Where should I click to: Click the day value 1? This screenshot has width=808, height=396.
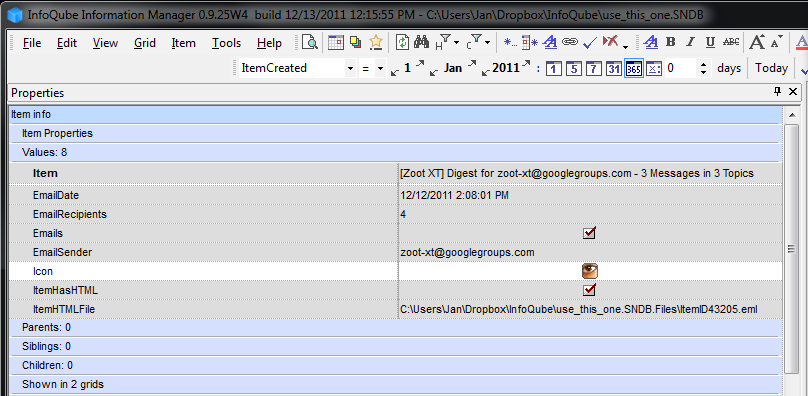pyautogui.click(x=407, y=68)
